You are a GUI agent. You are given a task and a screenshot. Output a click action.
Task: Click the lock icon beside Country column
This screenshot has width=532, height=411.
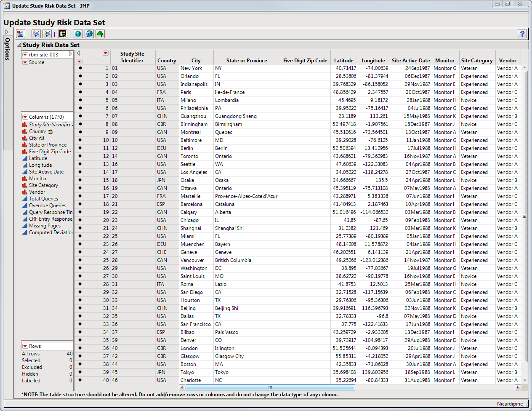pyautogui.click(x=51, y=131)
